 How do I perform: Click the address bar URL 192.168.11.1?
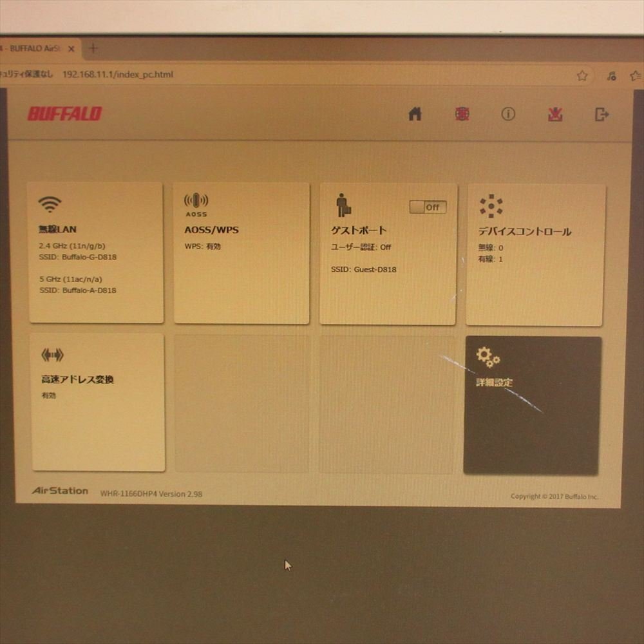tap(118, 74)
